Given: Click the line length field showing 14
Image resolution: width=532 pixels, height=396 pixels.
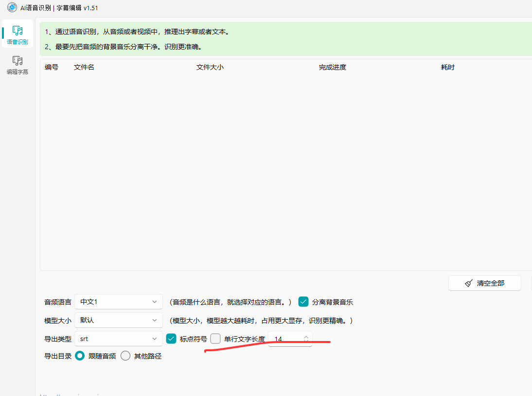Looking at the screenshot, I should [x=286, y=339].
